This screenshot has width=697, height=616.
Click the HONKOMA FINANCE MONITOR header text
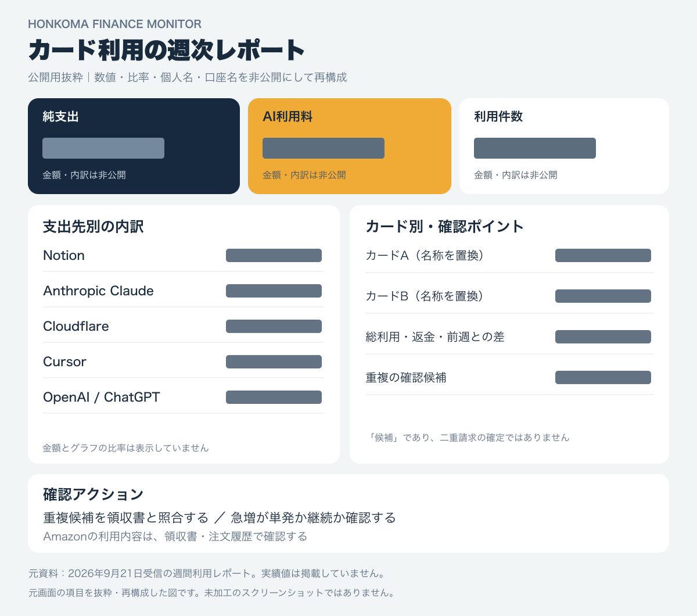(114, 24)
